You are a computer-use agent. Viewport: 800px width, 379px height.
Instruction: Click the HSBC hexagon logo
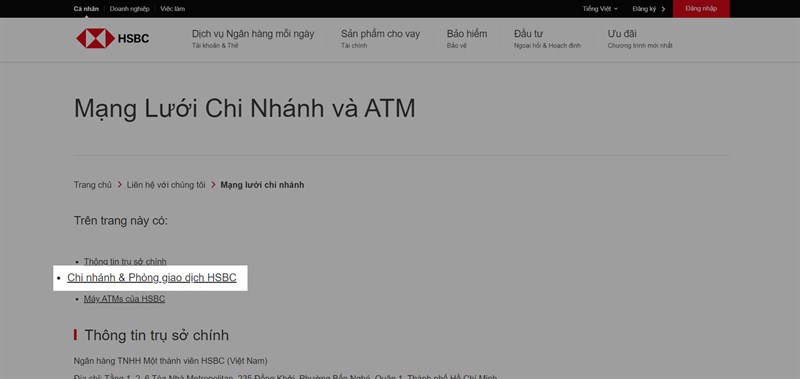point(95,38)
